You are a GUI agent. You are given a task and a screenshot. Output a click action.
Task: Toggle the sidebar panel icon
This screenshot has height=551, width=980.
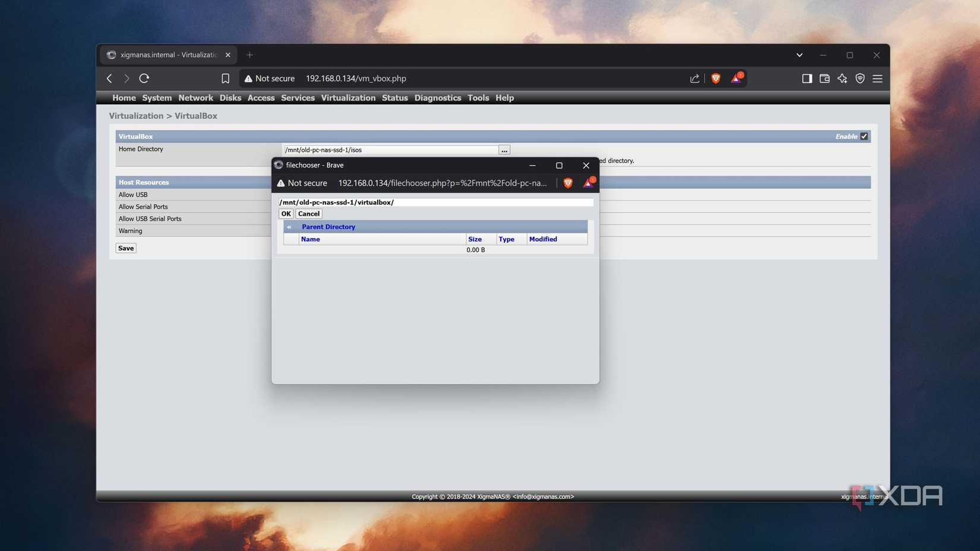coord(807,78)
